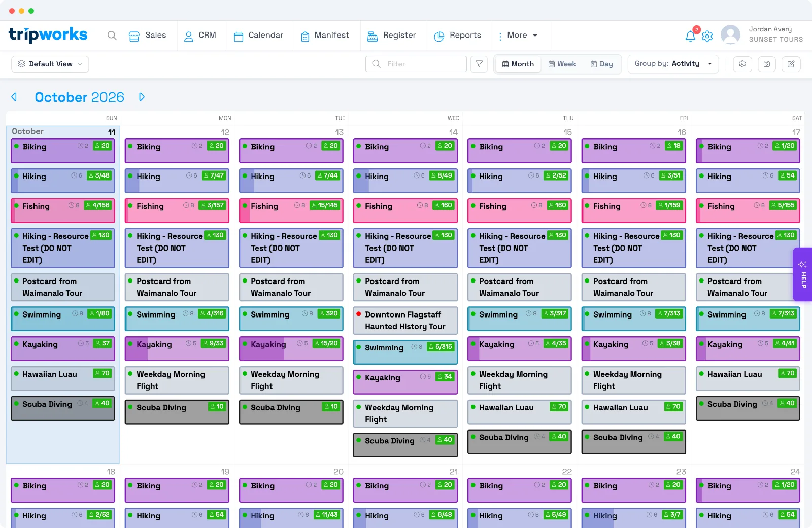The image size is (812, 528).
Task: Open the notifications bell icon
Action: tap(690, 36)
